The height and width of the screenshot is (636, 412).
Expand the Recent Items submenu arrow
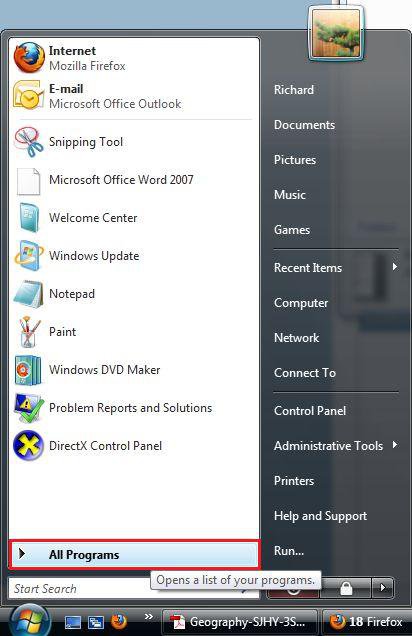tap(395, 267)
